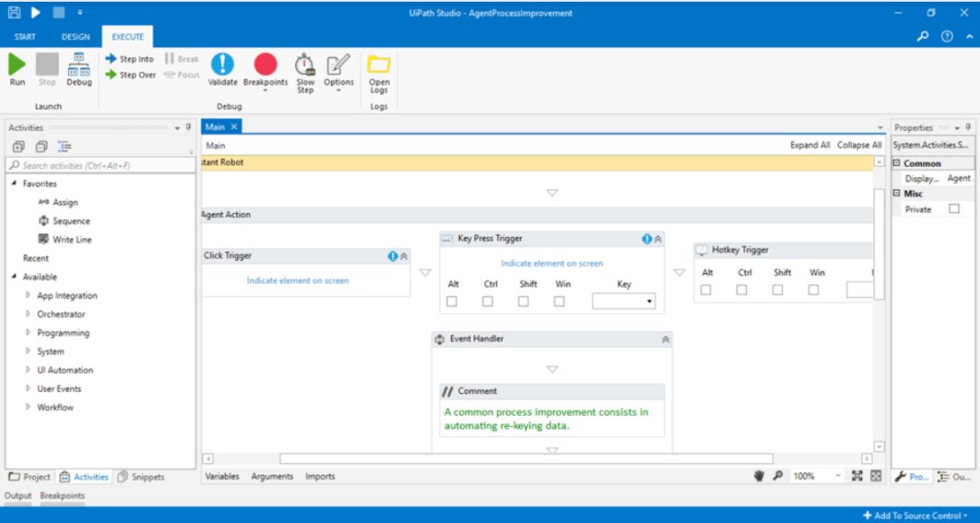Select the Pan hand tool
The image size is (980, 523).
pos(759,476)
